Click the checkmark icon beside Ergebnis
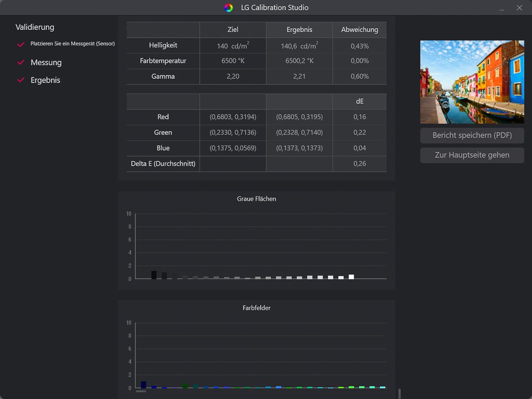 tap(21, 80)
